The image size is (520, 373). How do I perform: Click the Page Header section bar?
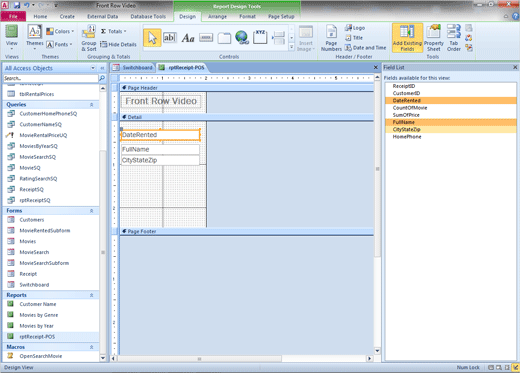click(247, 88)
